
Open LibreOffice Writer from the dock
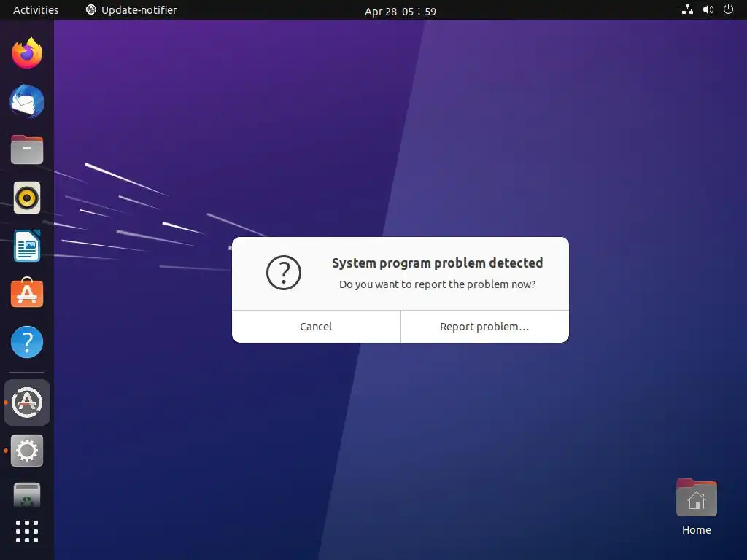tap(27, 246)
